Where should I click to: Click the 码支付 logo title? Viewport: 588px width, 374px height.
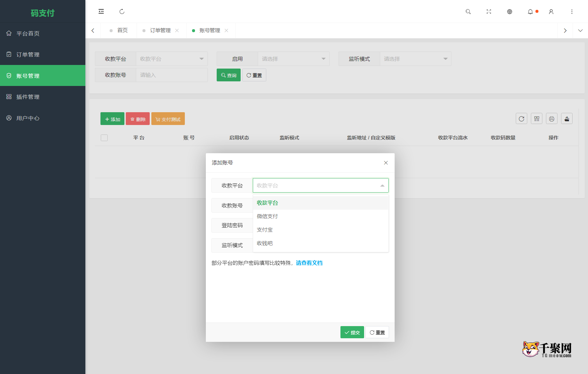[43, 13]
